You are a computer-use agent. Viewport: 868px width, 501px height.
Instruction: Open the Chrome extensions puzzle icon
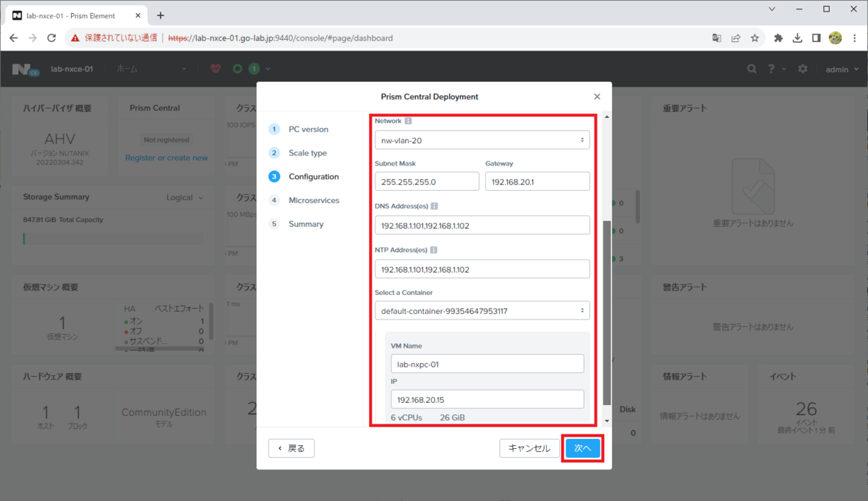coord(778,38)
